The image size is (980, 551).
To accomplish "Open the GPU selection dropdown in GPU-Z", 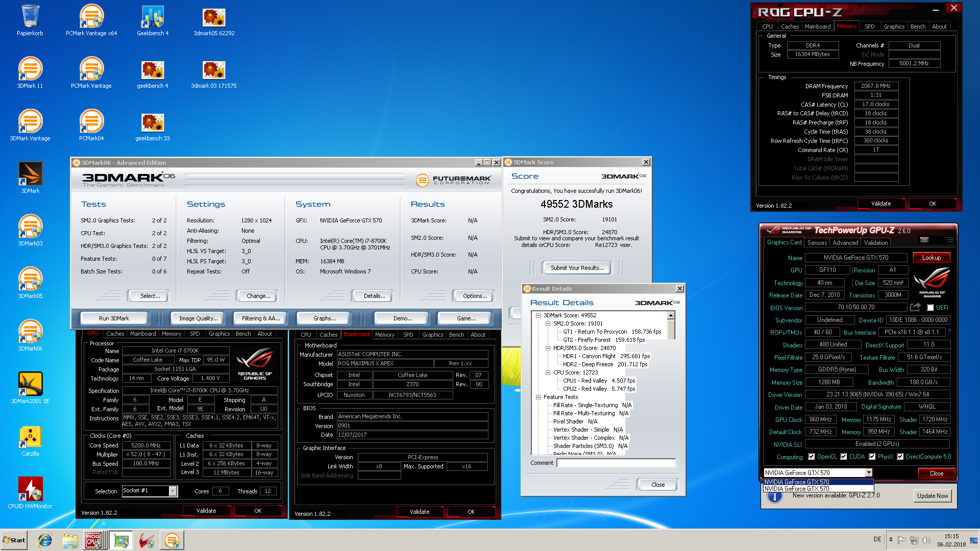I will (869, 473).
